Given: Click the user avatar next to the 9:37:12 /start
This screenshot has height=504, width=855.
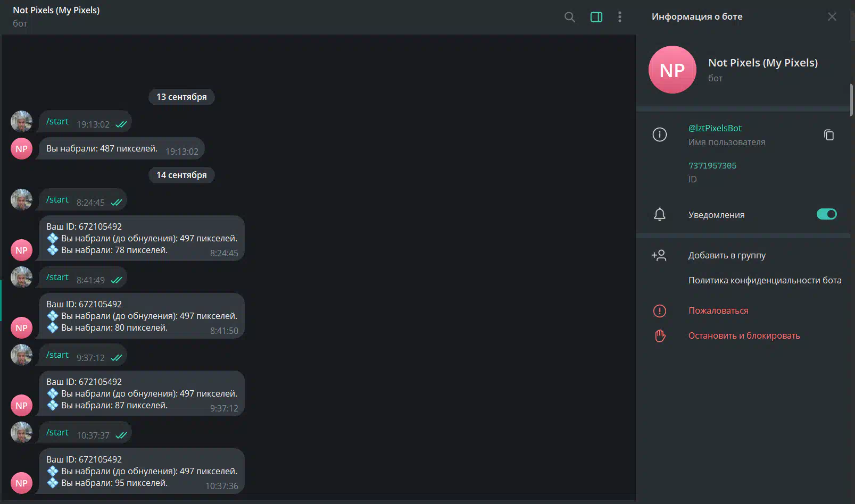Looking at the screenshot, I should (21, 355).
